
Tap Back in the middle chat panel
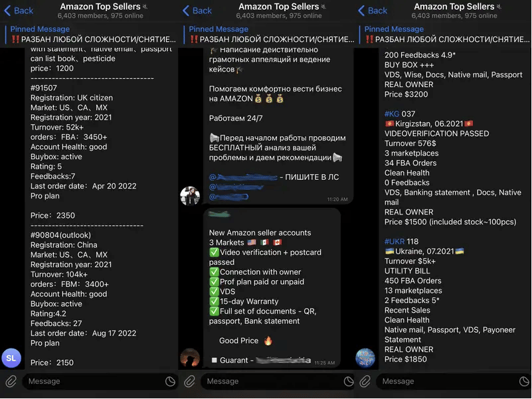tap(197, 11)
